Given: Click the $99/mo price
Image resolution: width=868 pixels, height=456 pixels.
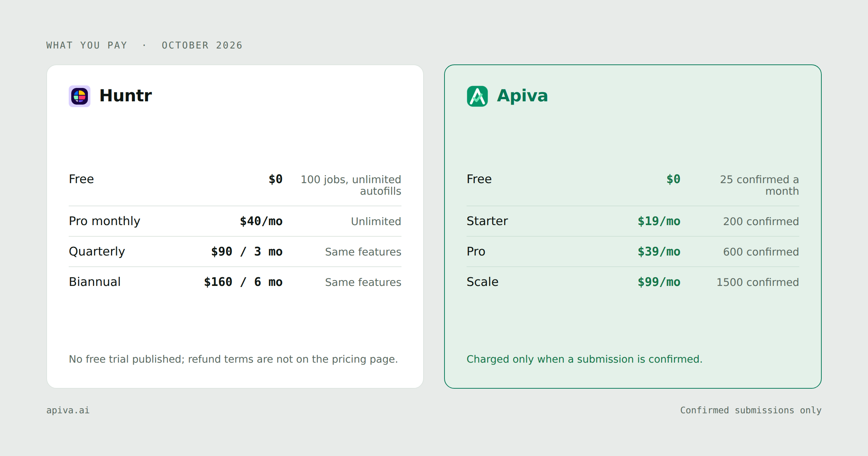Looking at the screenshot, I should click(x=659, y=282).
